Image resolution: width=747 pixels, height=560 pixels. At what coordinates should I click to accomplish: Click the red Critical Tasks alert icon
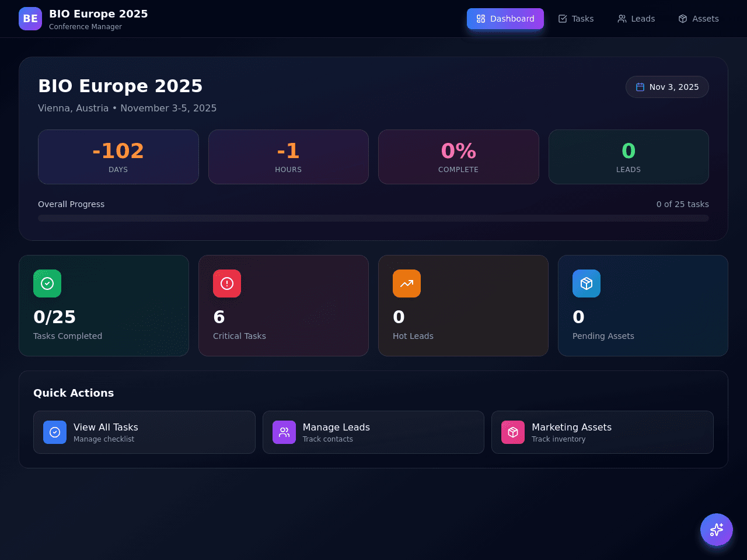[x=227, y=283]
